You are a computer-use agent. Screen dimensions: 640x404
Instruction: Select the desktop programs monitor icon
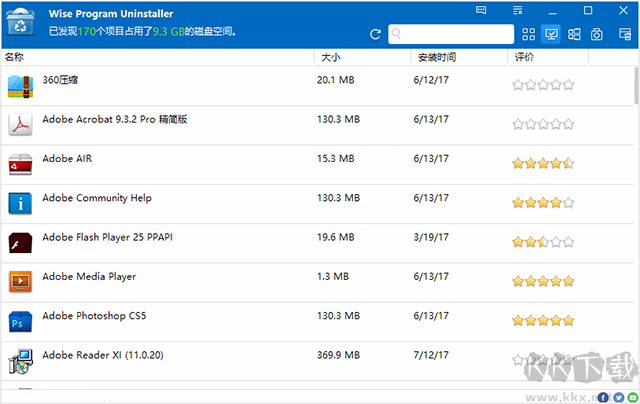(552, 34)
